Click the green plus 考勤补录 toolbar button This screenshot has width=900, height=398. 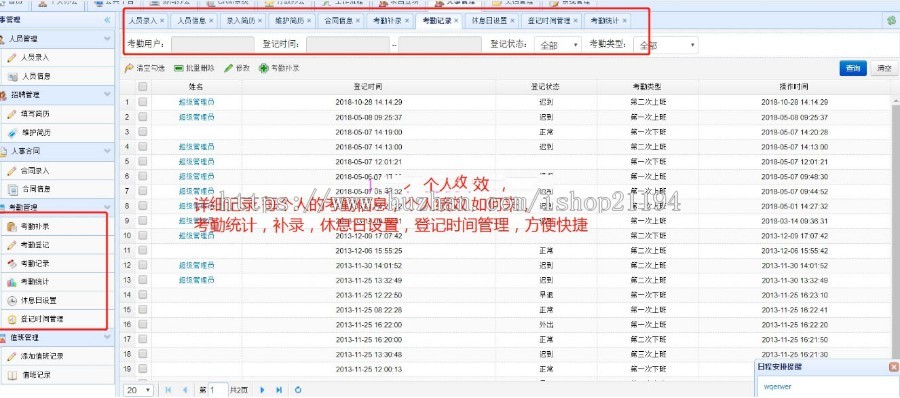(280, 68)
